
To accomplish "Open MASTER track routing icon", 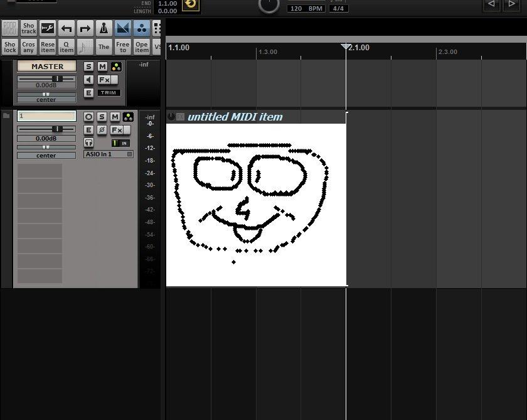I will tap(116, 67).
